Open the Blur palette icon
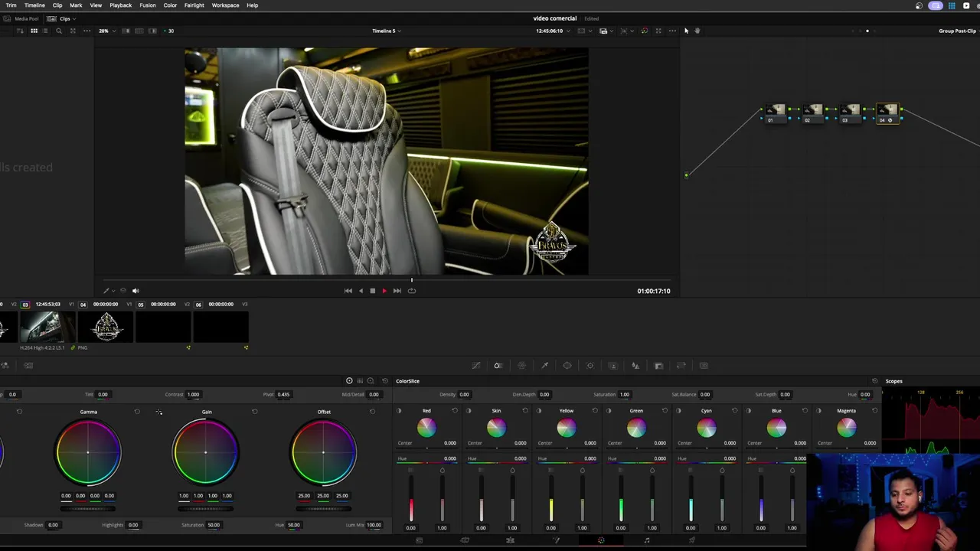This screenshot has height=551, width=980. [635, 366]
